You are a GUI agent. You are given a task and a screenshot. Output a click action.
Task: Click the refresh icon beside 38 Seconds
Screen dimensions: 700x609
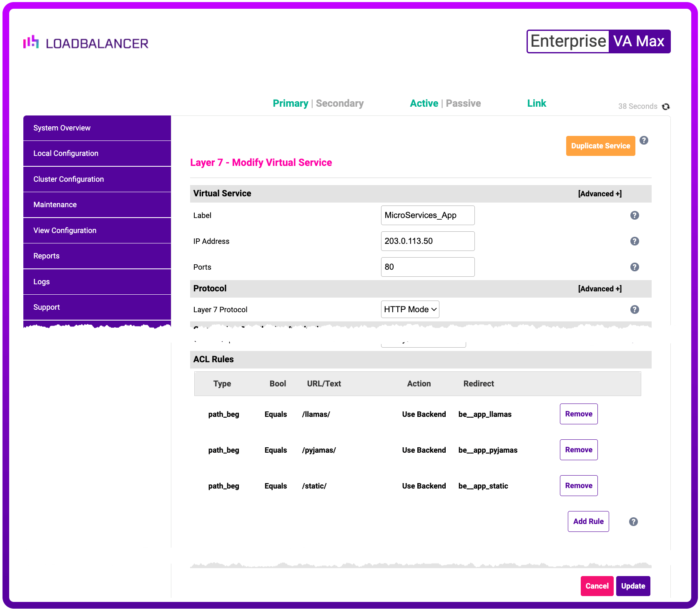tap(666, 107)
